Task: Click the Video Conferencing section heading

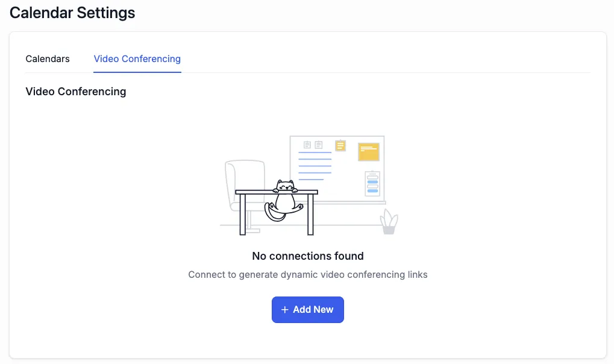Action: coord(76,92)
